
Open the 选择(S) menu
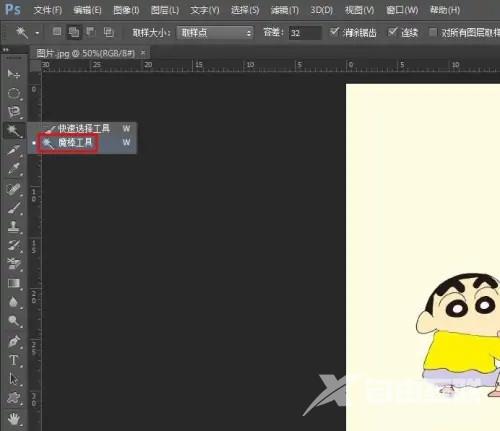(x=245, y=10)
